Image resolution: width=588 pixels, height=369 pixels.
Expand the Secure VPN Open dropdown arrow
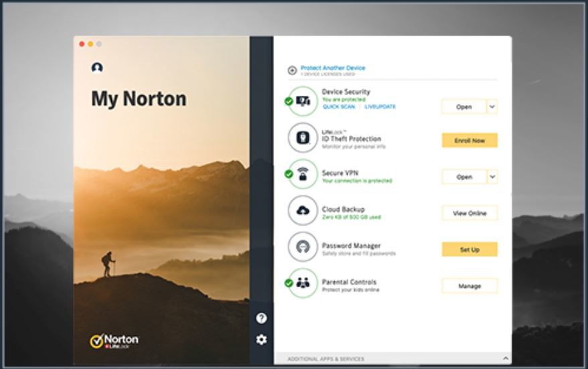tap(492, 177)
